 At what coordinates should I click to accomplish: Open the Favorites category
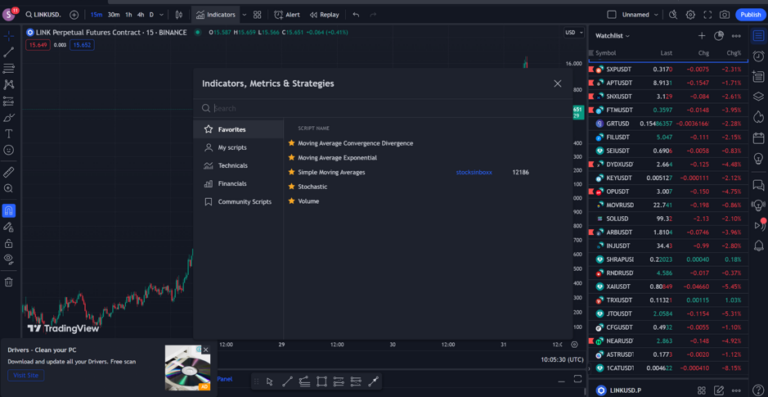pyautogui.click(x=239, y=129)
